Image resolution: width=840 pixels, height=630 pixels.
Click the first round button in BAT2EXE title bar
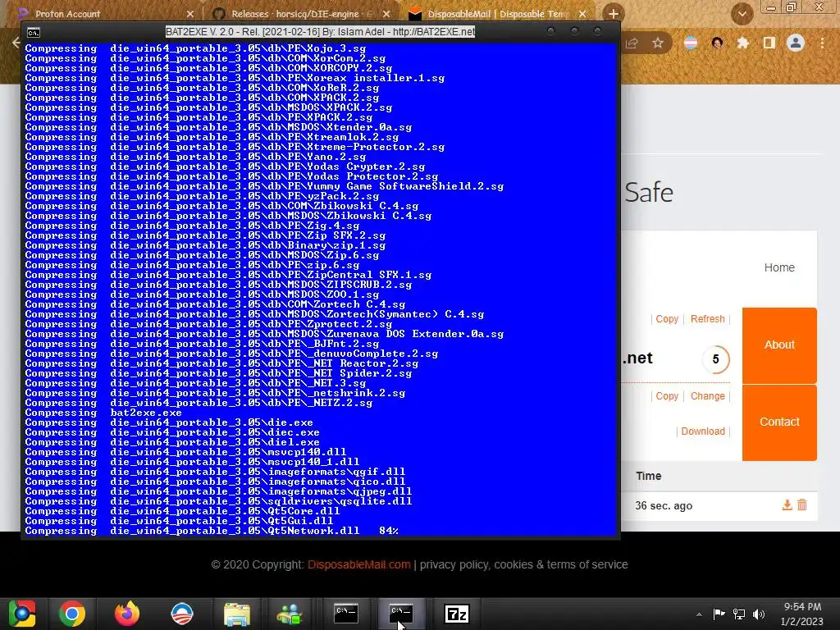(x=550, y=31)
